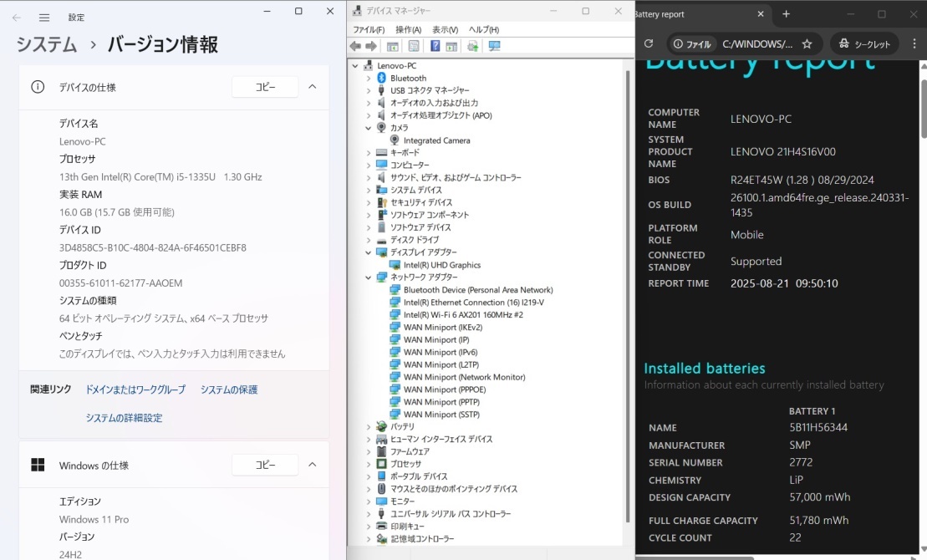The width and height of the screenshot is (927, 560).
Task: Click show/hide console tree toolbar icon
Action: pyautogui.click(x=392, y=46)
